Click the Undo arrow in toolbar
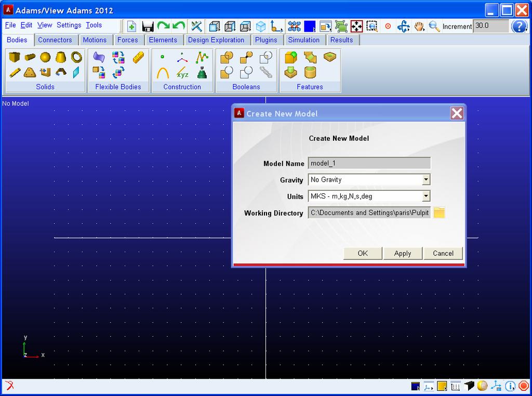532x396 pixels. (x=179, y=26)
